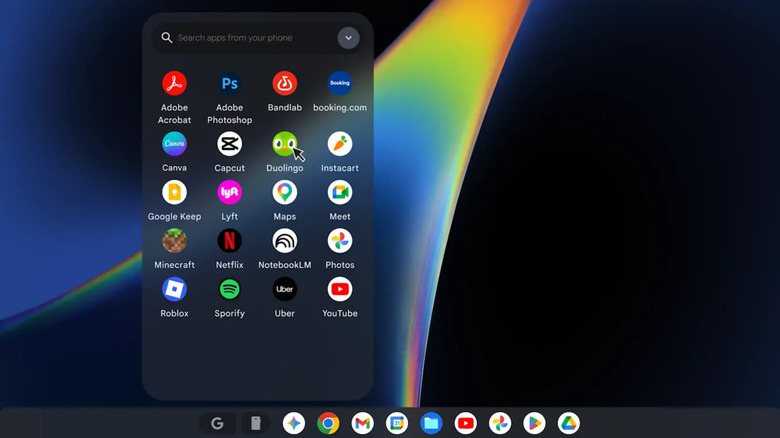Image resolution: width=780 pixels, height=438 pixels.
Task: Open the Bandlab app
Action: pos(285,83)
